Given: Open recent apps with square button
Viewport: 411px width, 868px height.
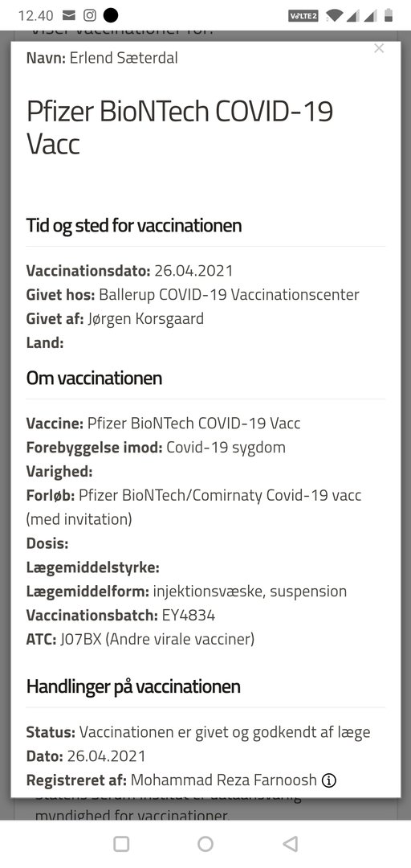Looking at the screenshot, I should click(x=121, y=844).
